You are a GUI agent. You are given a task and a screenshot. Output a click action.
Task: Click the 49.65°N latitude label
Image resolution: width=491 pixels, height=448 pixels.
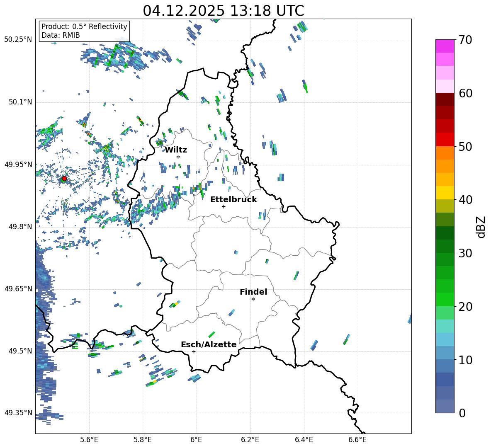(x=18, y=288)
